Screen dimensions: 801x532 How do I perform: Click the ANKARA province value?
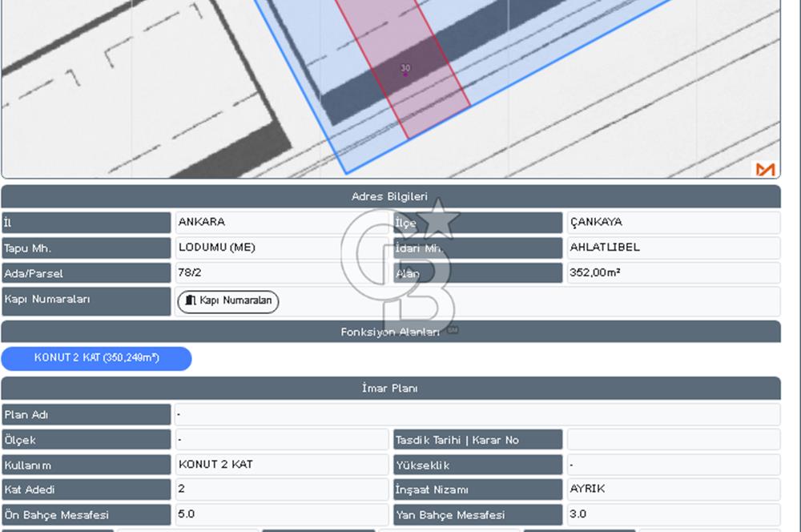[x=201, y=222]
